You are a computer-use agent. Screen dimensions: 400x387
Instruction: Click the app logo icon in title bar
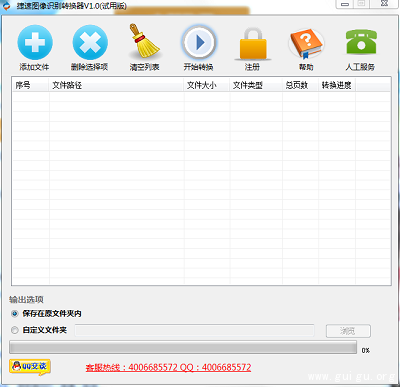click(6, 6)
